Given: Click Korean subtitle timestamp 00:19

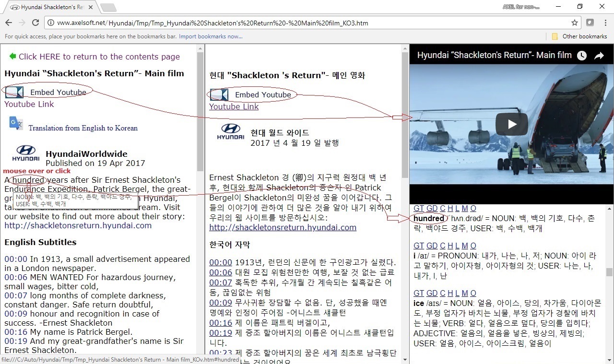Looking at the screenshot, I should pos(221,333).
